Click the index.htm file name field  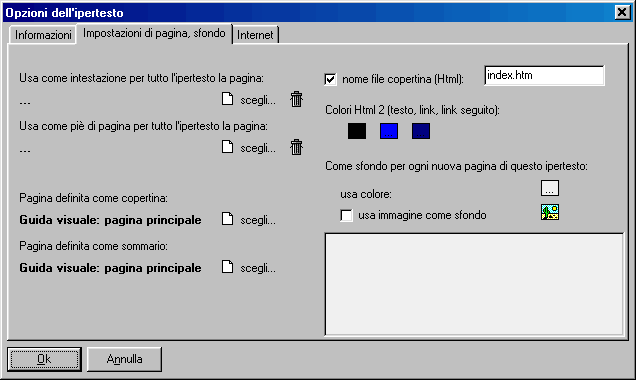tap(544, 75)
